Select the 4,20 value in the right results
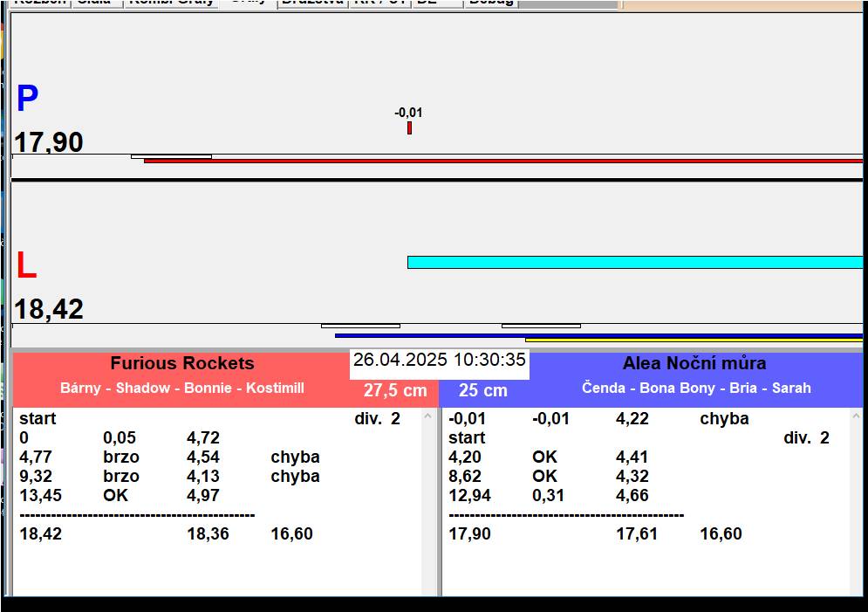The height and width of the screenshot is (612, 868). tap(464, 457)
